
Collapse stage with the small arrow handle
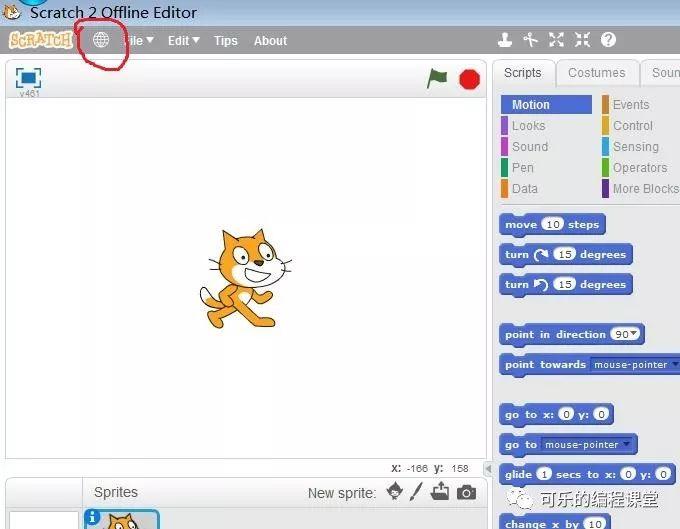[x=489, y=469]
